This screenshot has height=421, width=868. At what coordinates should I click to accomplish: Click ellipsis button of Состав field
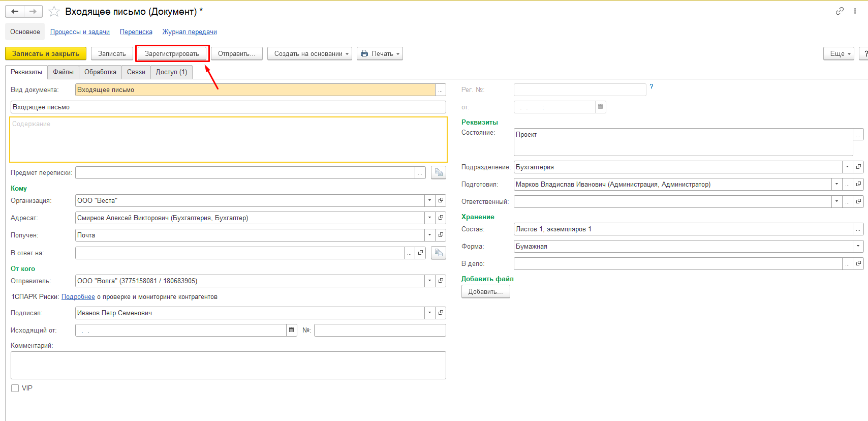pyautogui.click(x=858, y=229)
